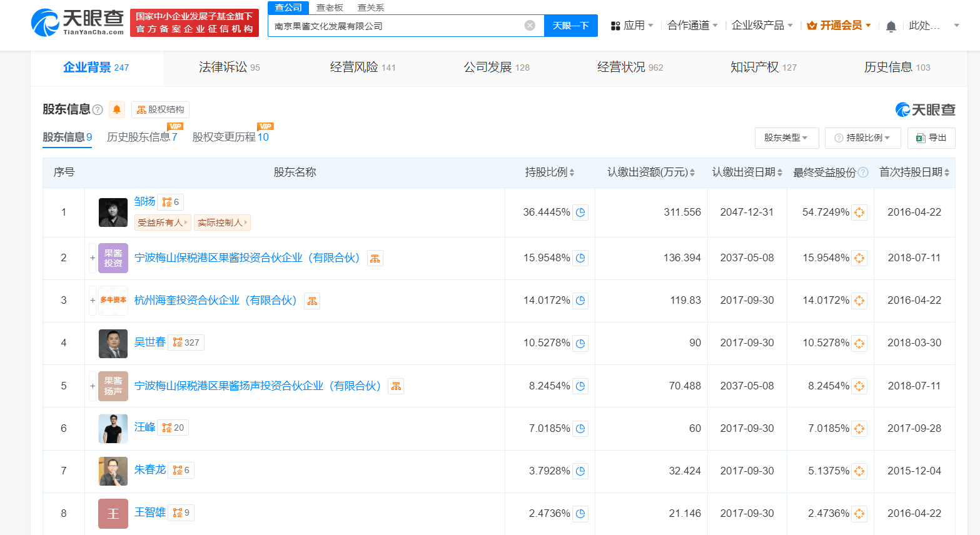Switch to 企业背景 tab

pyautogui.click(x=96, y=67)
